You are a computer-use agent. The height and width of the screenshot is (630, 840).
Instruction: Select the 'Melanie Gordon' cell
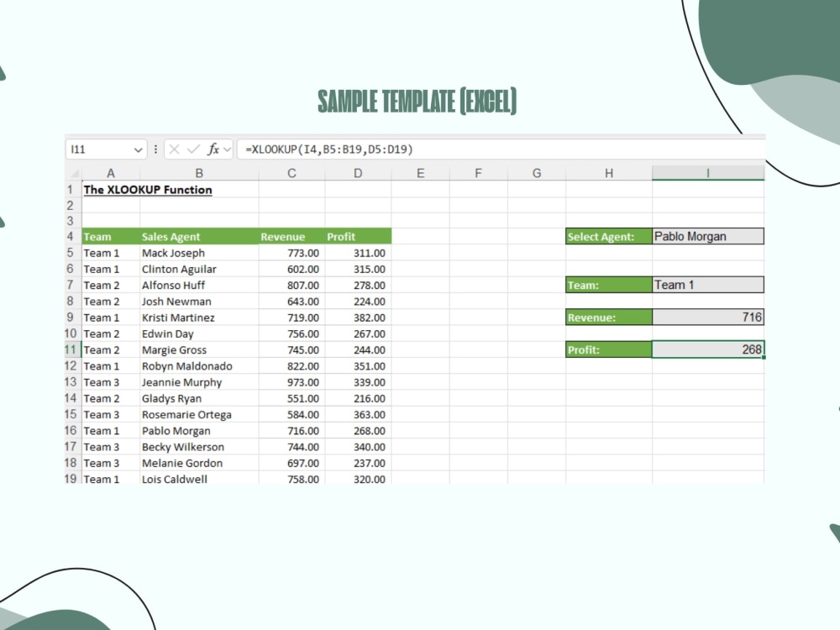tap(199, 463)
